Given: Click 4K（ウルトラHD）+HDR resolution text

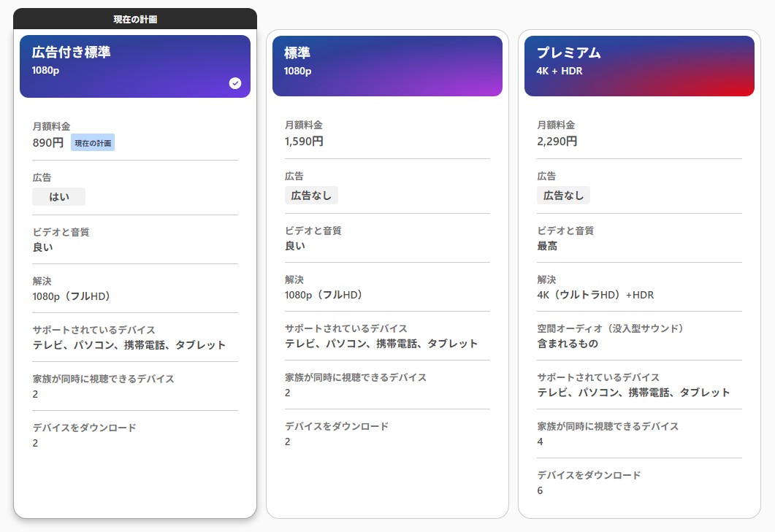Looking at the screenshot, I should 595,295.
